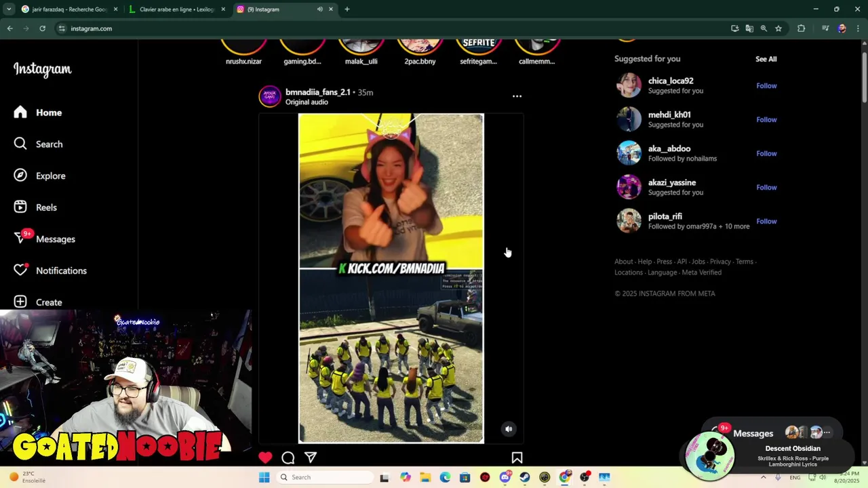Open Language footer link
Screen dimensions: 868x488
663,272
